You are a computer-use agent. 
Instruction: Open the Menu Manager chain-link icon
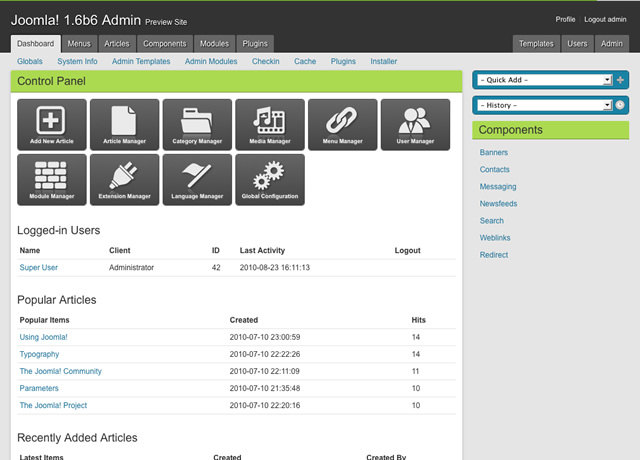click(x=342, y=124)
